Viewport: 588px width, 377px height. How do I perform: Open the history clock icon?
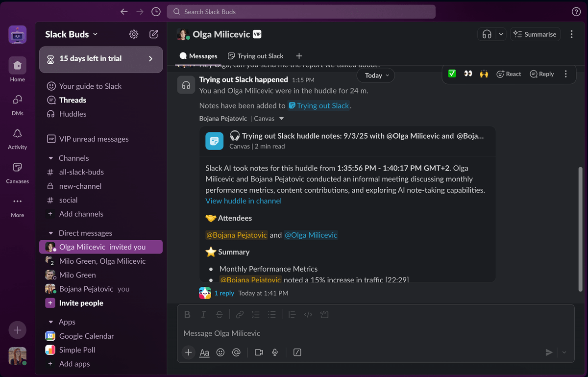(x=156, y=12)
